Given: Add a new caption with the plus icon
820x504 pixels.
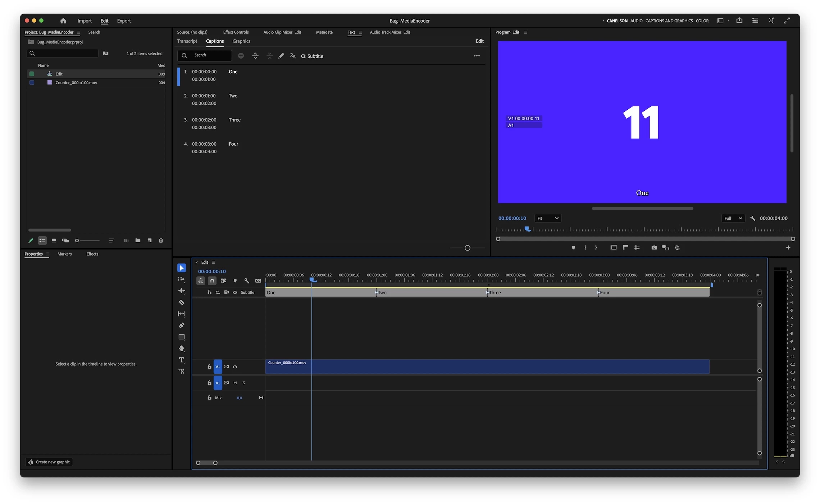Looking at the screenshot, I should 241,56.
